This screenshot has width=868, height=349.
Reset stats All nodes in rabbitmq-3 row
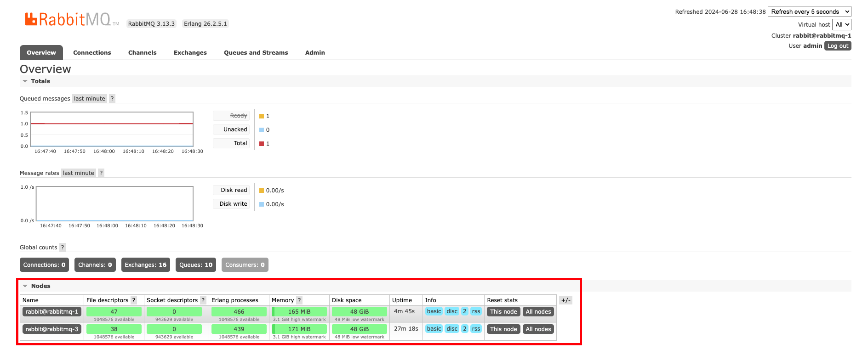(x=538, y=329)
